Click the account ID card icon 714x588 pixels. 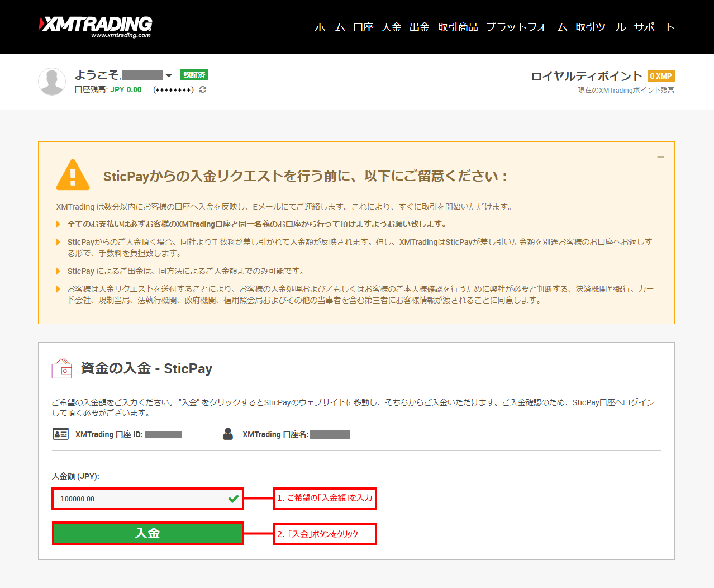click(60, 434)
